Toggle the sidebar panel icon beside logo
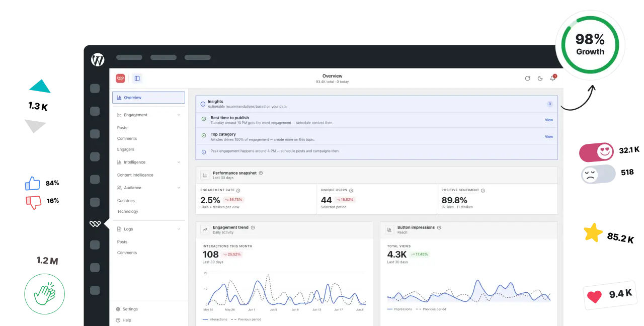This screenshot has height=326, width=644. (137, 78)
